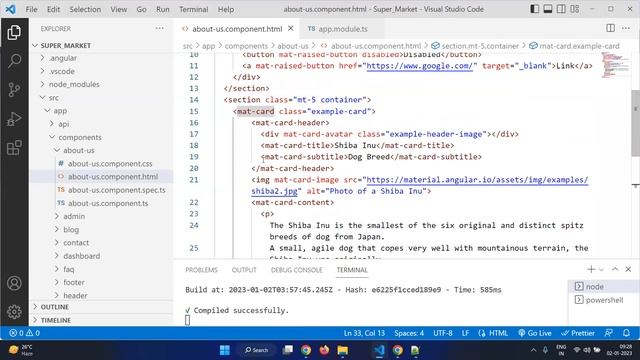Click the editor vertical scrollbar

pos(636,122)
